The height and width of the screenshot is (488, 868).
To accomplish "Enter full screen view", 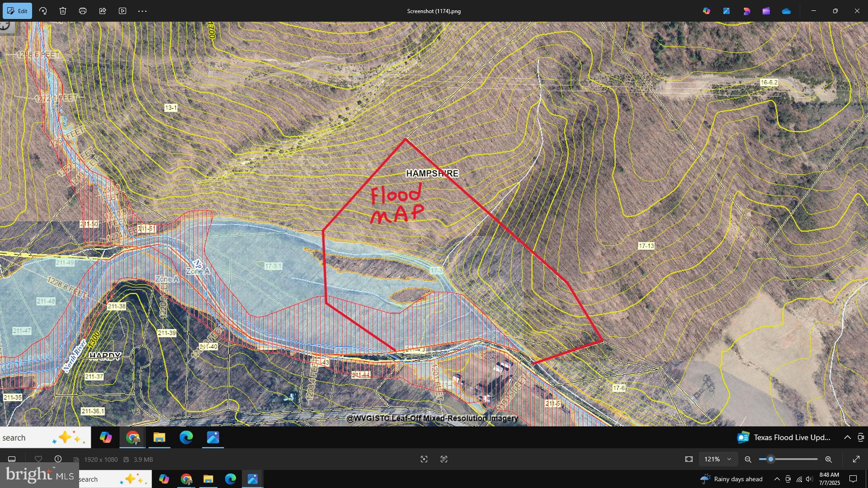I will pyautogui.click(x=856, y=459).
